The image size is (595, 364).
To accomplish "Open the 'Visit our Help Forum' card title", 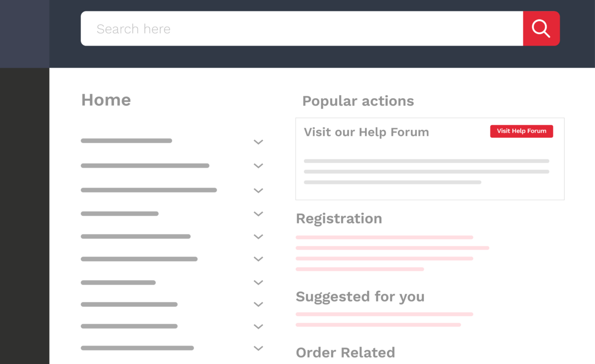I will pyautogui.click(x=366, y=132).
